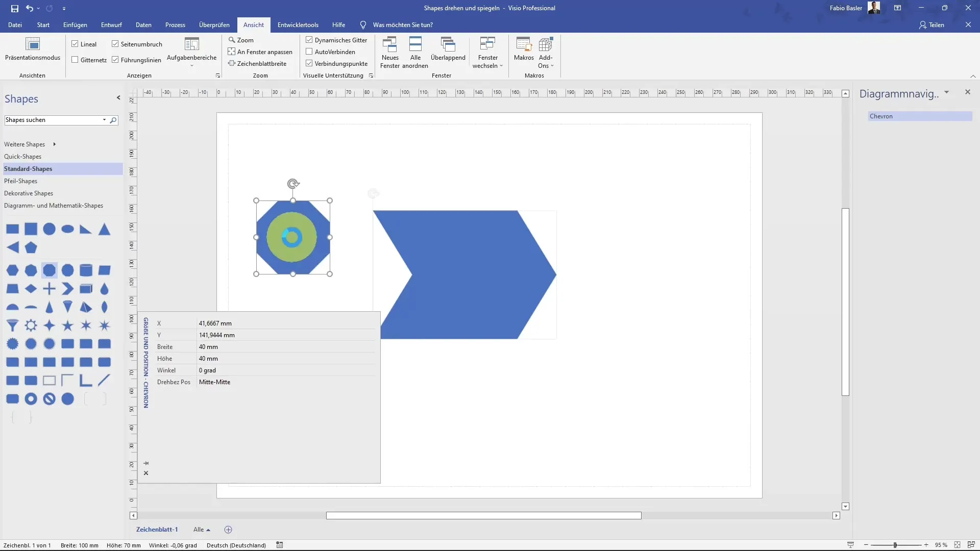
Task: Toggle the Seitenumbruch checkbox
Action: pyautogui.click(x=115, y=44)
